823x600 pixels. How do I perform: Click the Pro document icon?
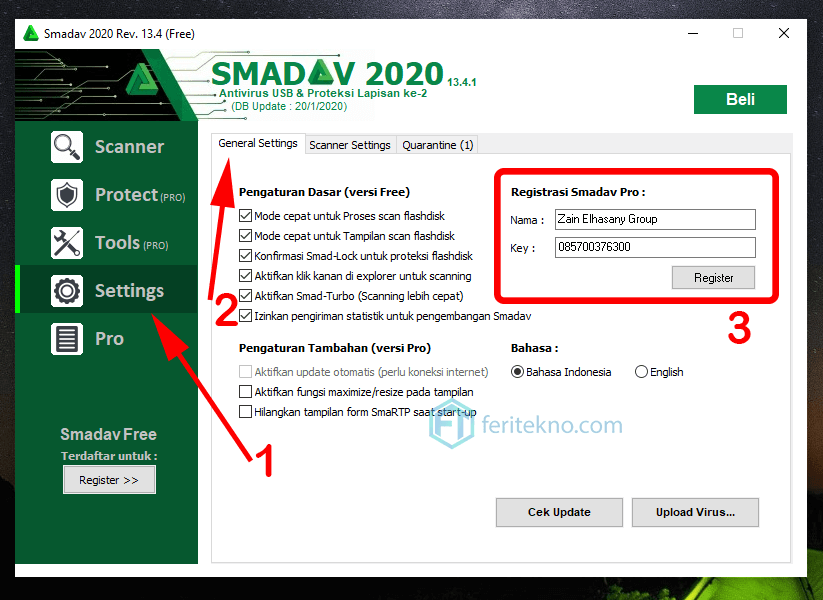point(67,339)
